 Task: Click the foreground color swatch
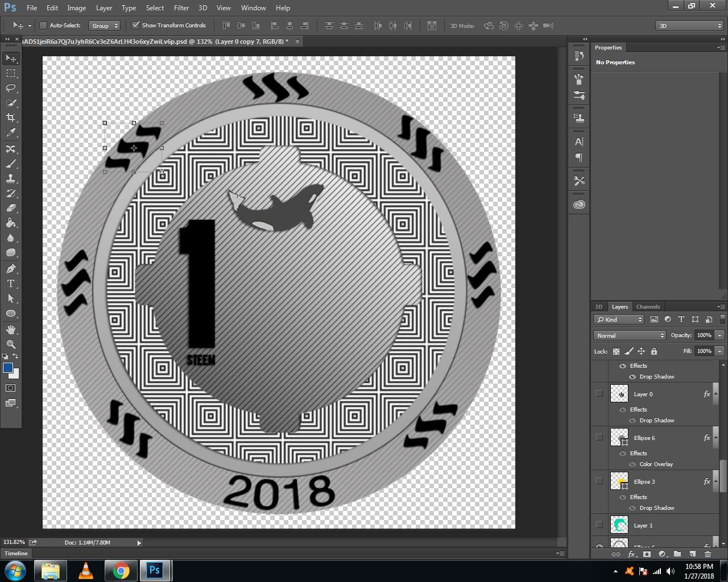click(7, 368)
